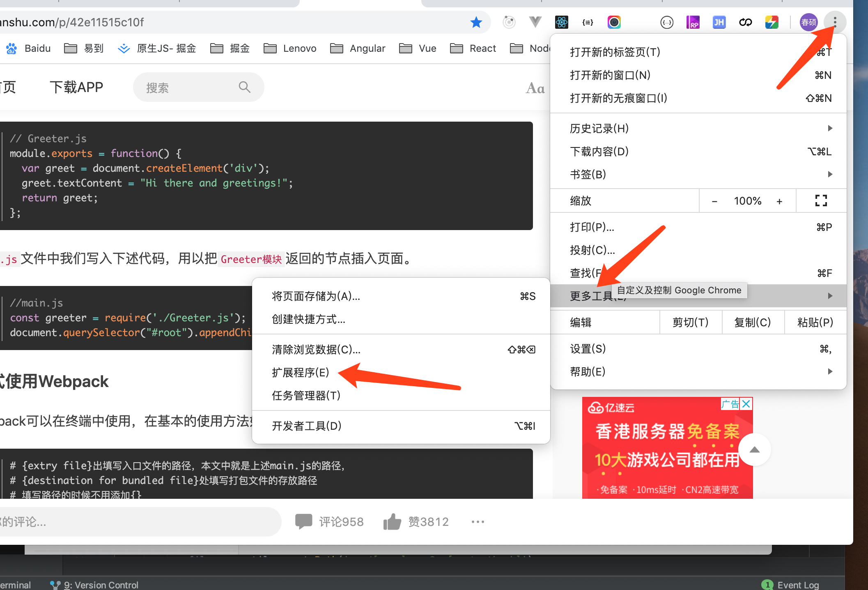Click the JH extension icon
The height and width of the screenshot is (590, 868).
(x=719, y=22)
